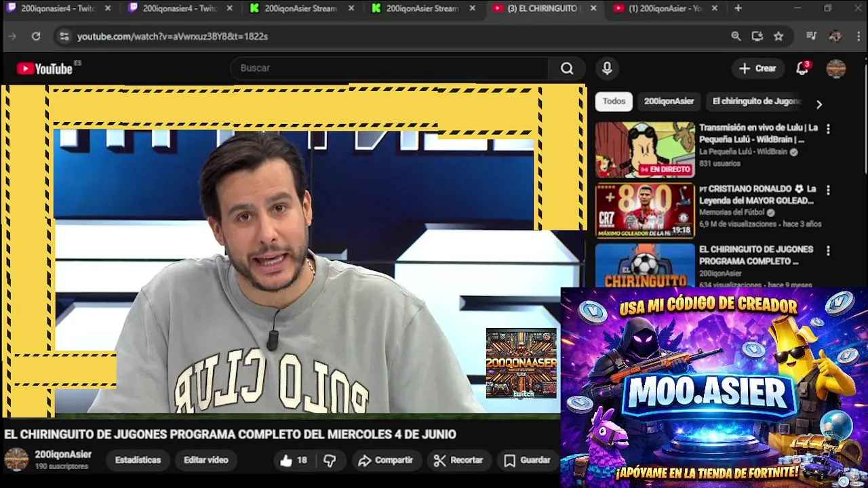868x488 pixels.
Task: Click the Crear button
Action: click(x=757, y=68)
